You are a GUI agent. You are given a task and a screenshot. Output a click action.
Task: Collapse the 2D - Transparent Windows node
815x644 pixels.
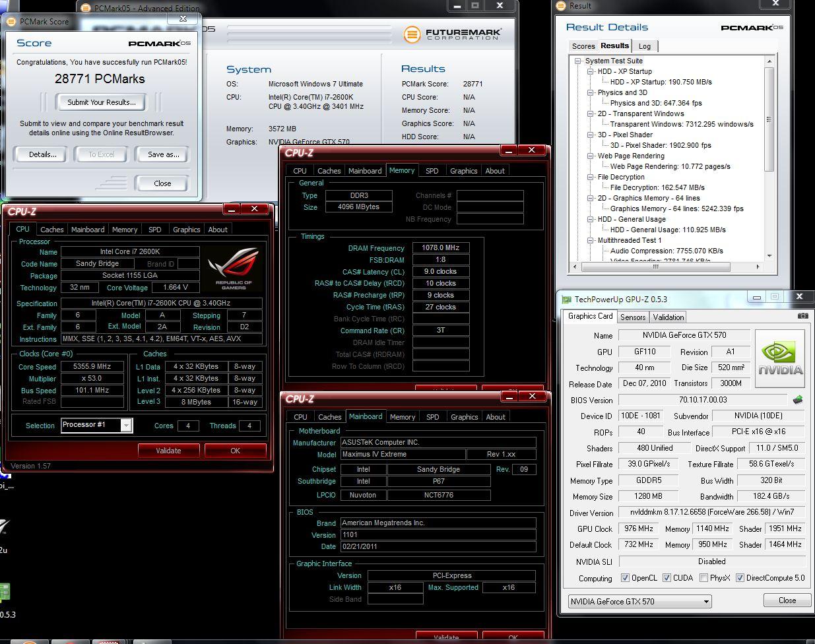pyautogui.click(x=591, y=113)
